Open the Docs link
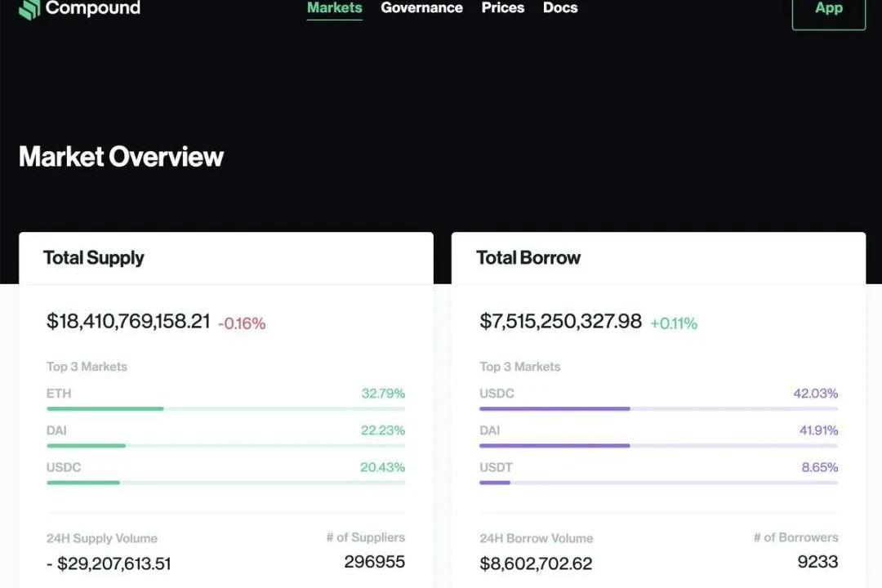Image resolution: width=882 pixels, height=588 pixels. point(560,8)
